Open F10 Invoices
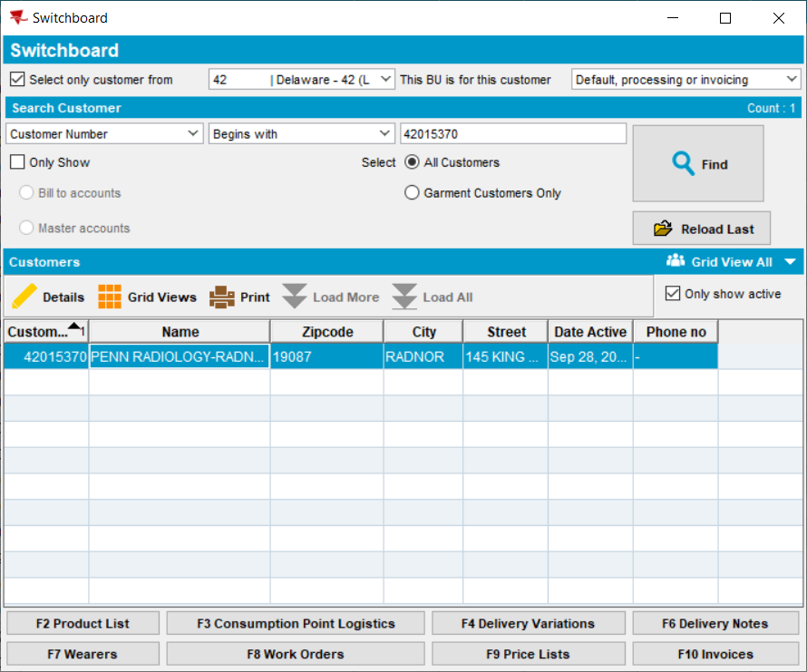Viewport: 807px width, 672px height. (x=715, y=653)
